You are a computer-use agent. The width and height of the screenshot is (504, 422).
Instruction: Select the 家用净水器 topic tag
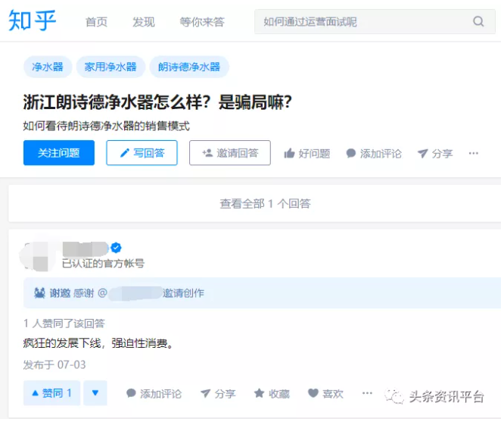110,67
